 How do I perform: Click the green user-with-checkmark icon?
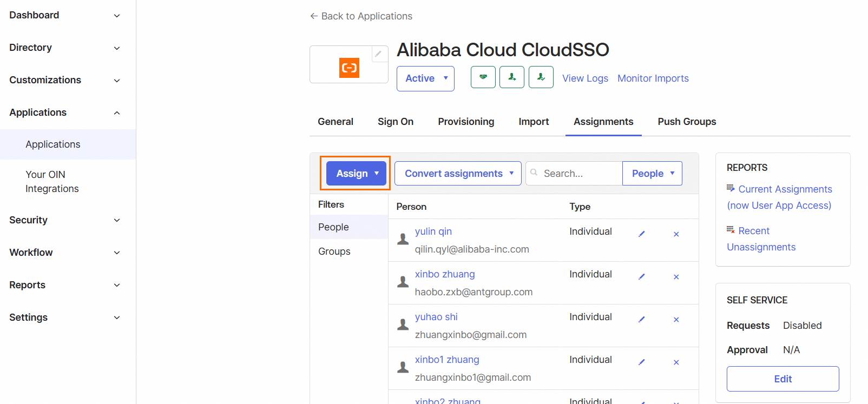tap(541, 77)
